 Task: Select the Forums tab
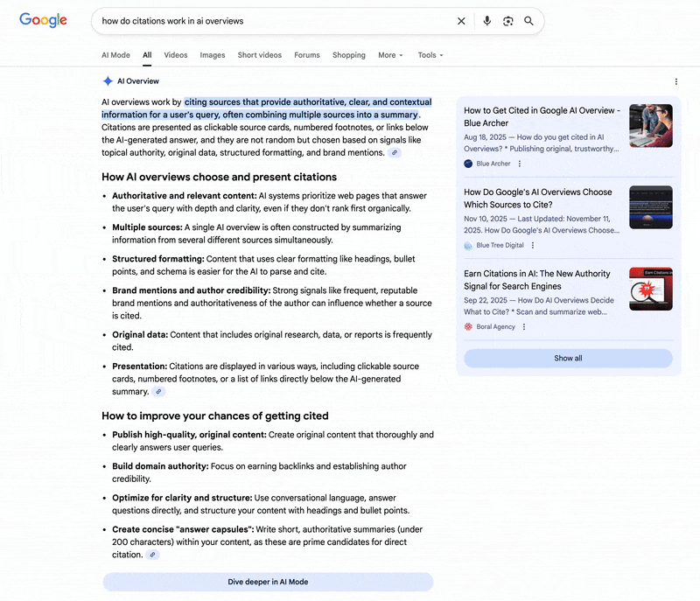pos(307,54)
